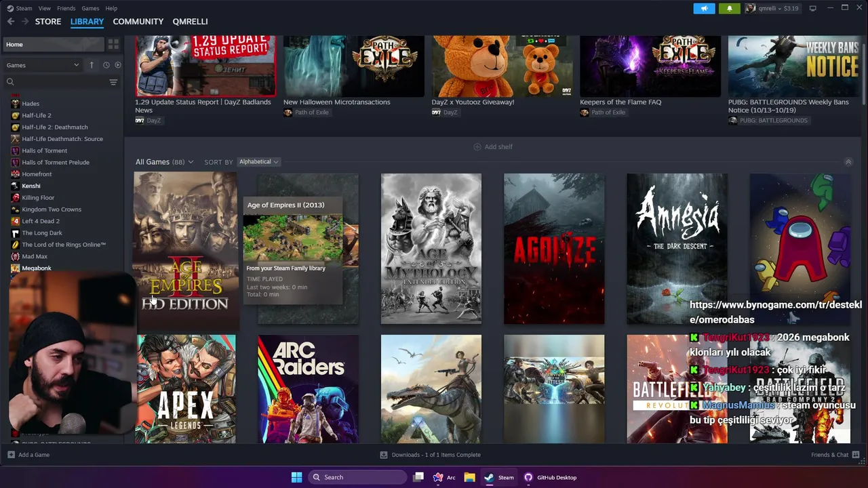Viewport: 868px width, 488px height.
Task: Click the back navigation arrow
Action: click(x=11, y=22)
